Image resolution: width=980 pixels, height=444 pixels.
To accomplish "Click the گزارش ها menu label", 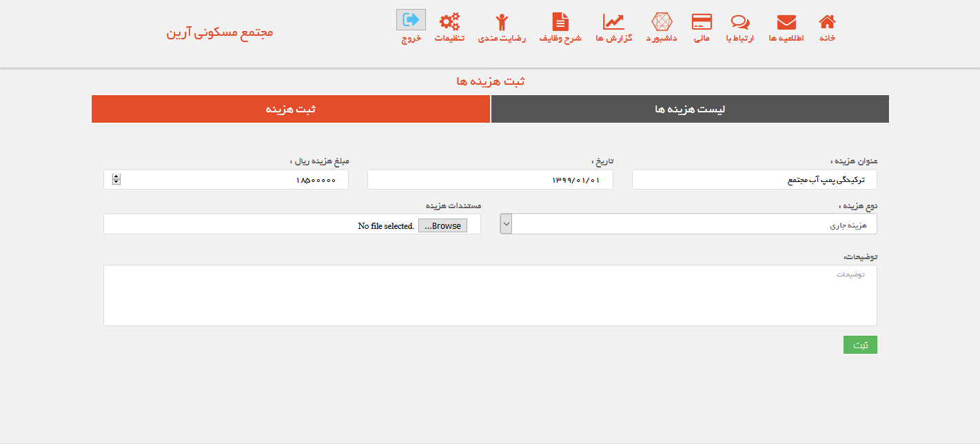I will [613, 39].
